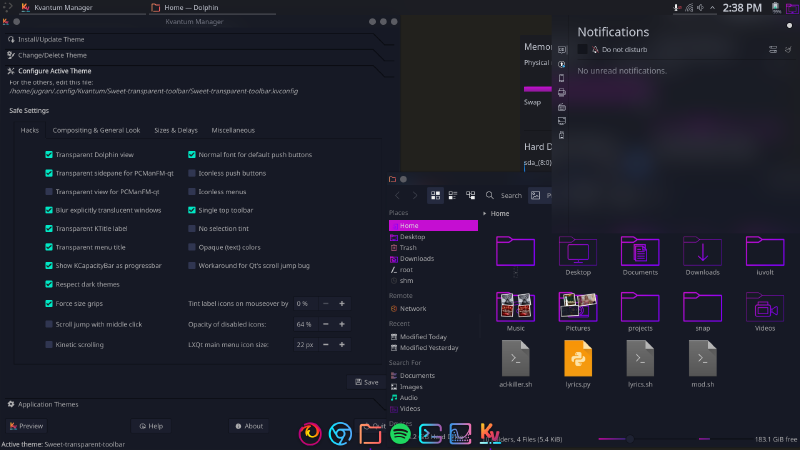This screenshot has width=800, height=450.
Task: Open notification settings icon in Notifications panel
Action: point(772,48)
